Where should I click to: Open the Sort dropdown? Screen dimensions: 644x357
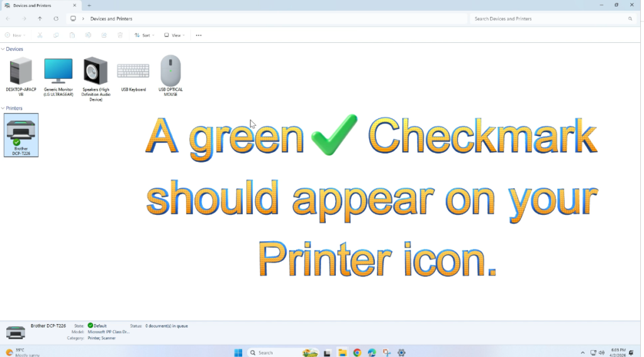[x=144, y=35]
